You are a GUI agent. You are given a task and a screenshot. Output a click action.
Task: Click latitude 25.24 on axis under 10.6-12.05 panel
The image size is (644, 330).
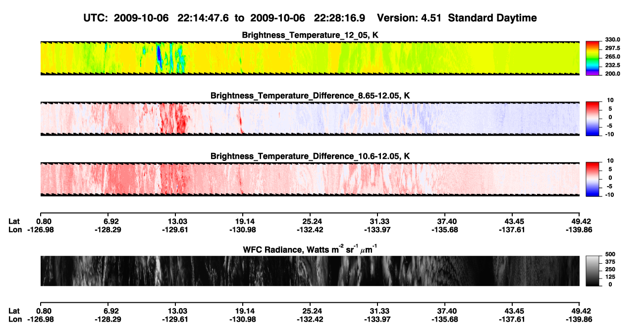tap(310, 222)
